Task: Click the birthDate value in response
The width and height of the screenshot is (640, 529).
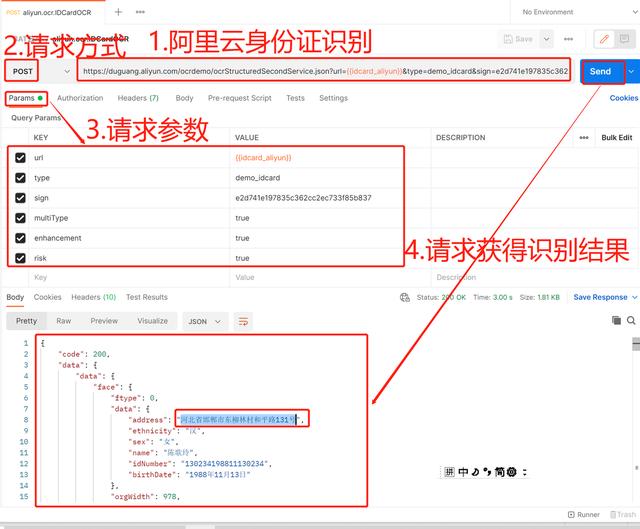Action: 218,475
